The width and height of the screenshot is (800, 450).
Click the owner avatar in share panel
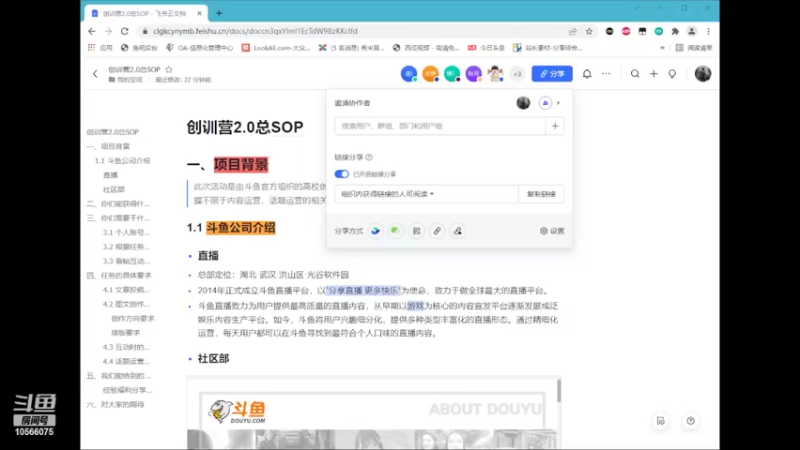523,103
